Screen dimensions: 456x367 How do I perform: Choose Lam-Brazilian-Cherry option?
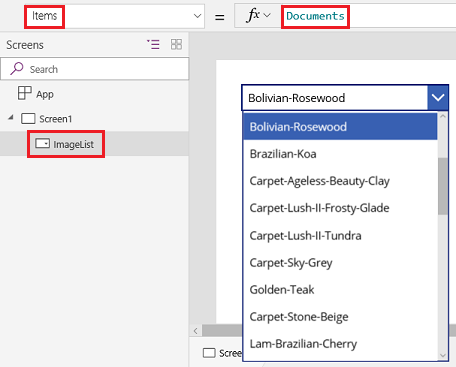pyautogui.click(x=340, y=344)
